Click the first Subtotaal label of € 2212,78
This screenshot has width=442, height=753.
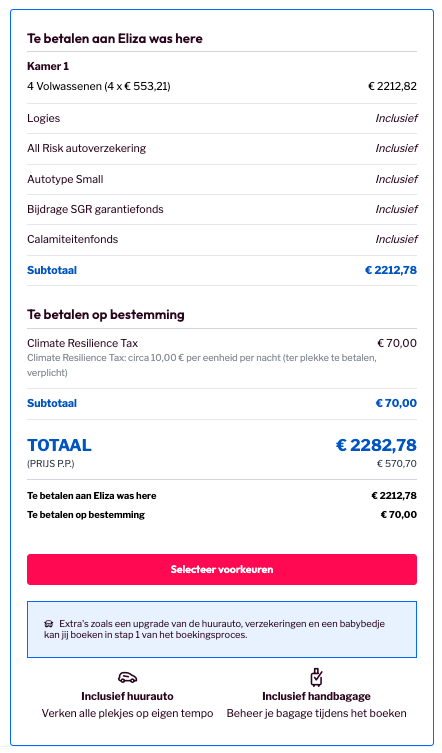(x=52, y=270)
